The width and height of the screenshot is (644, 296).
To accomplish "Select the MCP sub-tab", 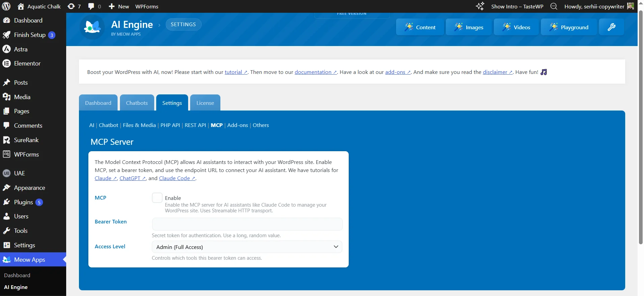I will tap(217, 125).
